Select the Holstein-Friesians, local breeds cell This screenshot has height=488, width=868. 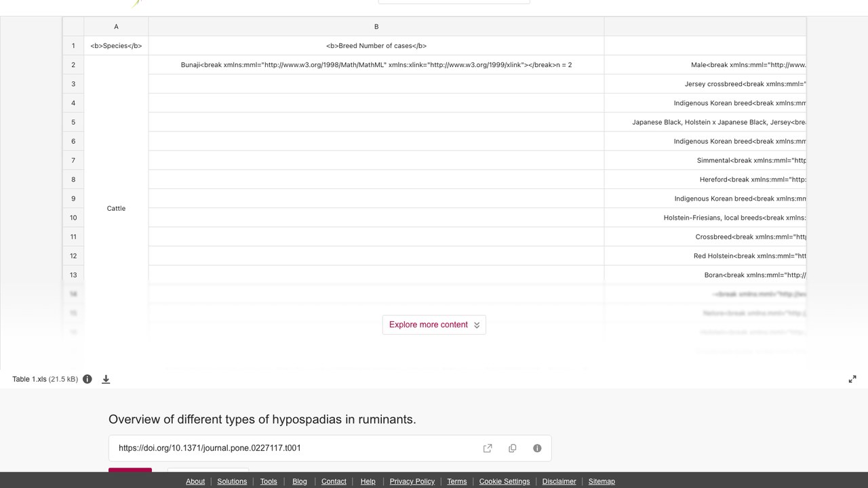[705, 218]
